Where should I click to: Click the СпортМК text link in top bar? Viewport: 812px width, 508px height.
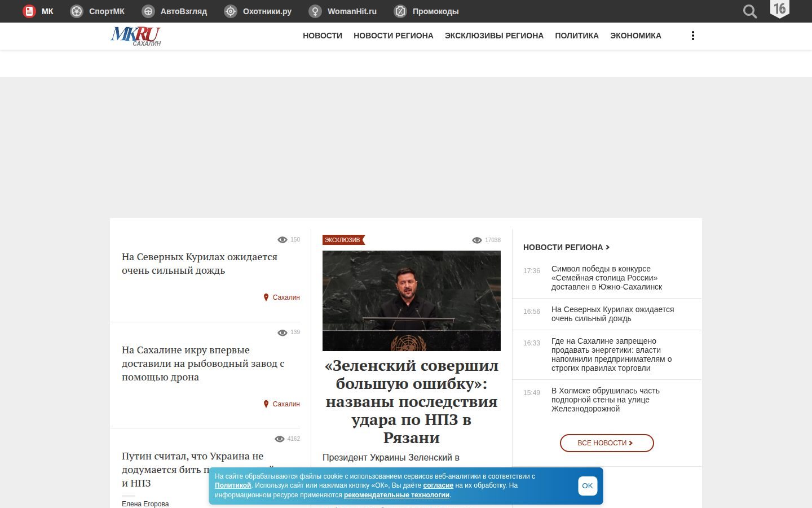pyautogui.click(x=107, y=11)
